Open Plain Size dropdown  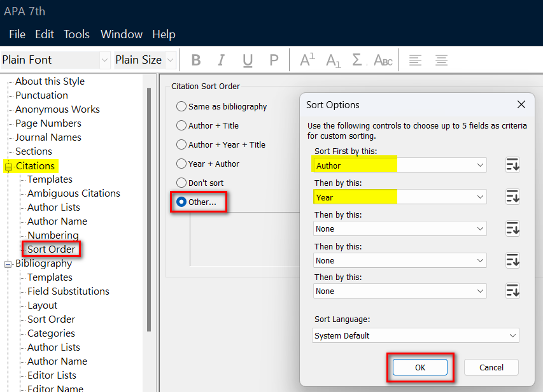point(170,60)
